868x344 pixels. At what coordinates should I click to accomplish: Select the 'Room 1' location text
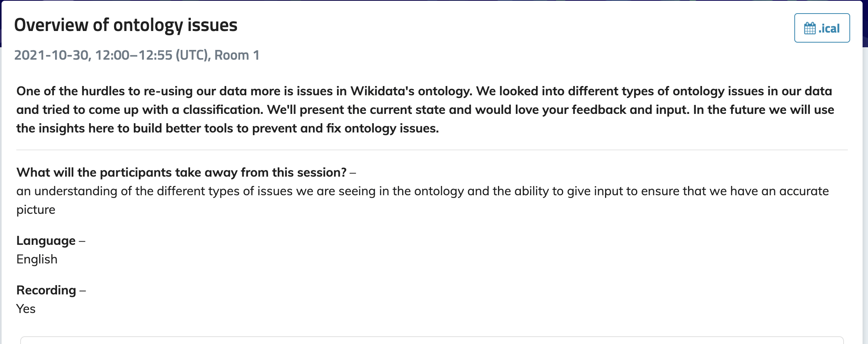[237, 55]
